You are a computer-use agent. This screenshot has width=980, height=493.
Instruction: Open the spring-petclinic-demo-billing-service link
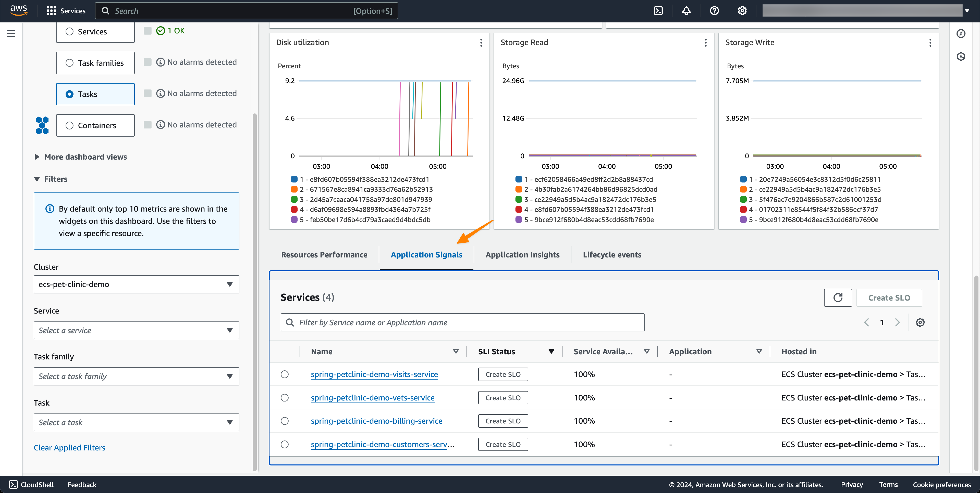[x=376, y=421]
